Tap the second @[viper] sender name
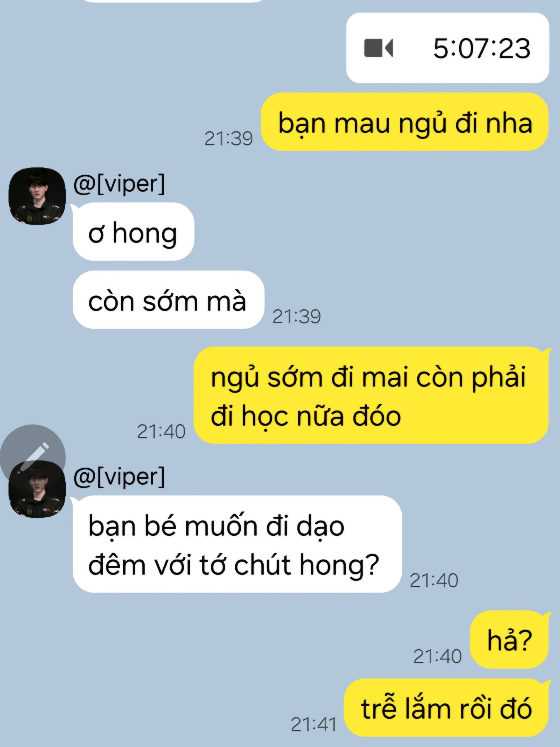Image resolution: width=560 pixels, height=747 pixels. point(119,476)
